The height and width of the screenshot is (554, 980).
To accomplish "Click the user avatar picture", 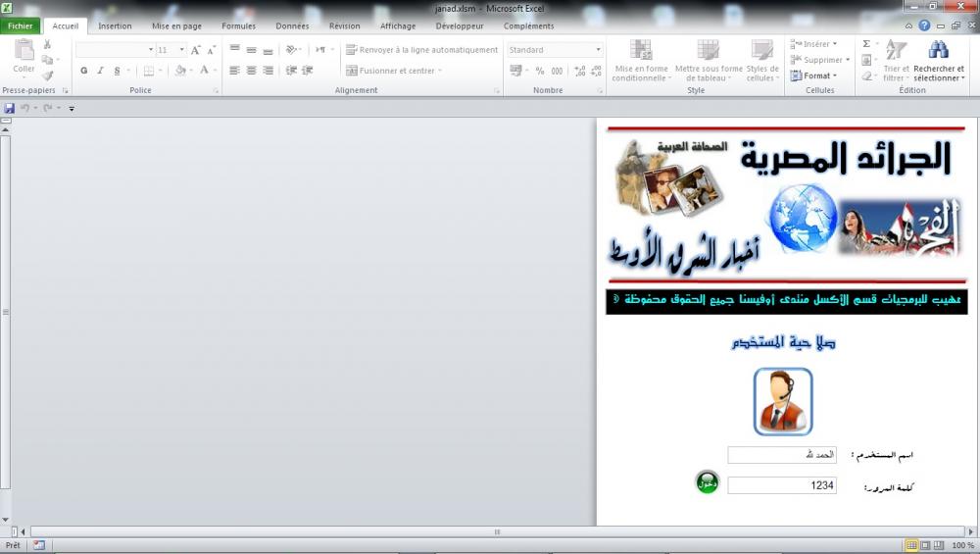I will pyautogui.click(x=782, y=401).
